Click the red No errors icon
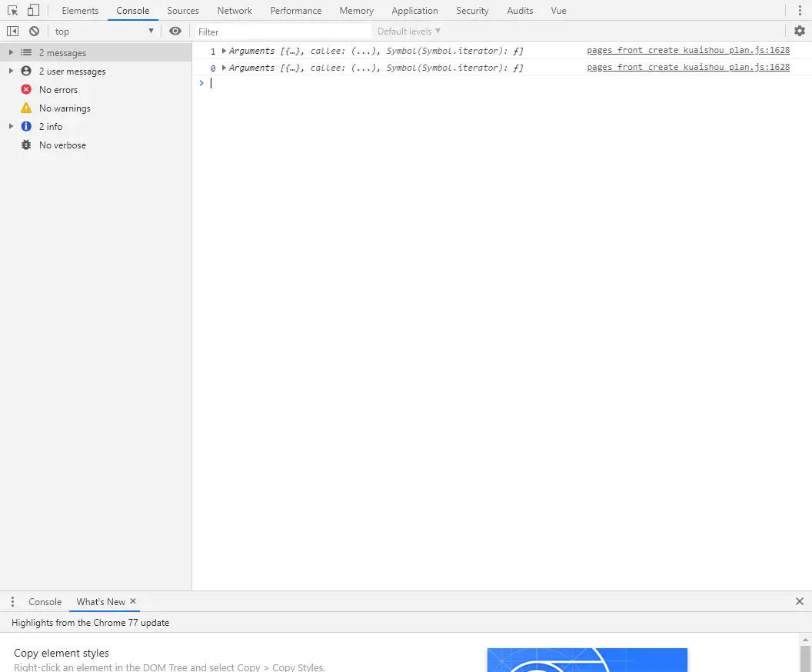Image resolution: width=812 pixels, height=672 pixels. click(25, 89)
